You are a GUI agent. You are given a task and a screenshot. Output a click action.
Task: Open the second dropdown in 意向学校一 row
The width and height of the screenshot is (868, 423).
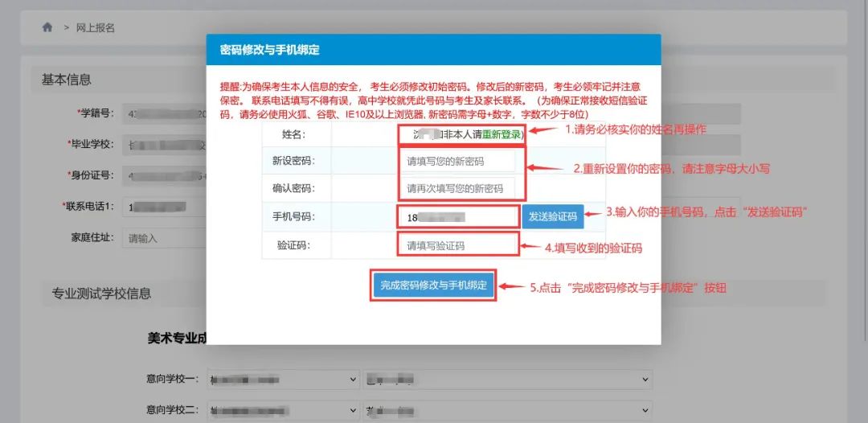(x=506, y=379)
